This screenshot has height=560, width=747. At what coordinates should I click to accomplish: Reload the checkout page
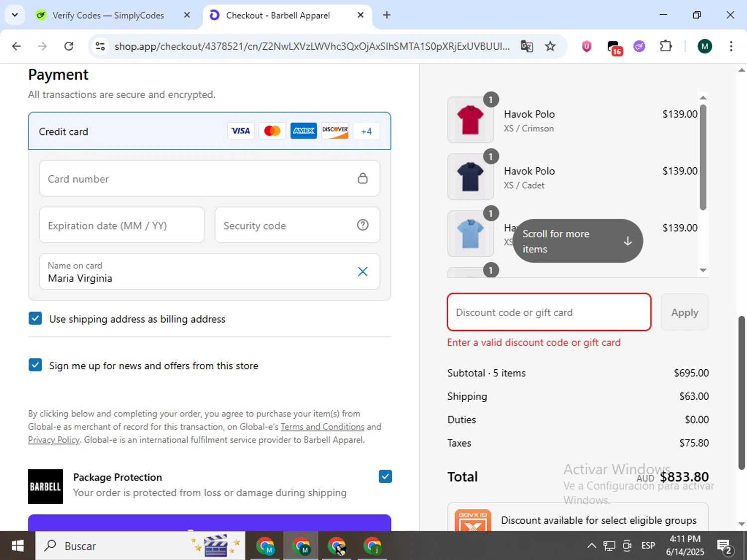(69, 46)
